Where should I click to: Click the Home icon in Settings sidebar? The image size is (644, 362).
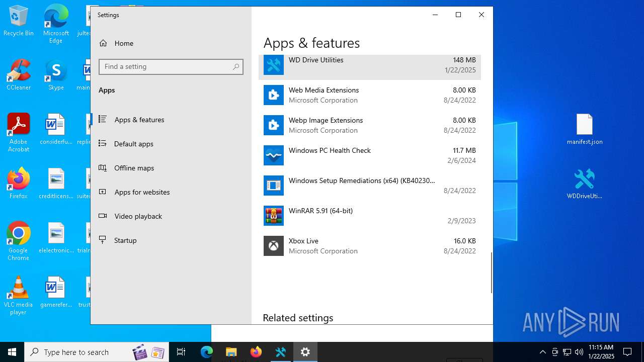pyautogui.click(x=103, y=43)
